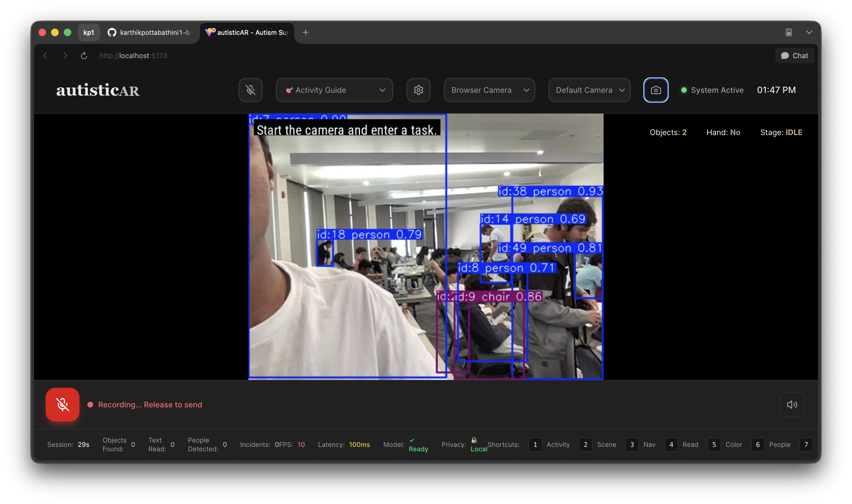Go back in browser history

pos(45,55)
